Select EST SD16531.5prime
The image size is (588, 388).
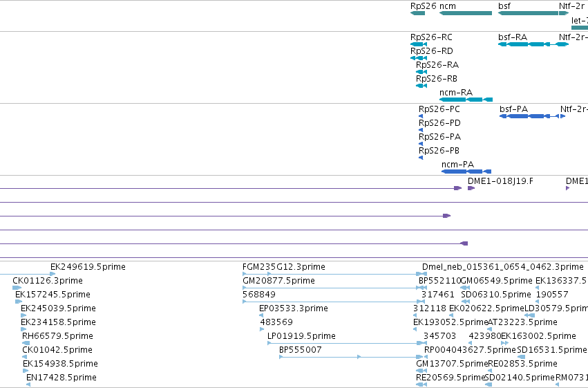[x=552, y=350]
